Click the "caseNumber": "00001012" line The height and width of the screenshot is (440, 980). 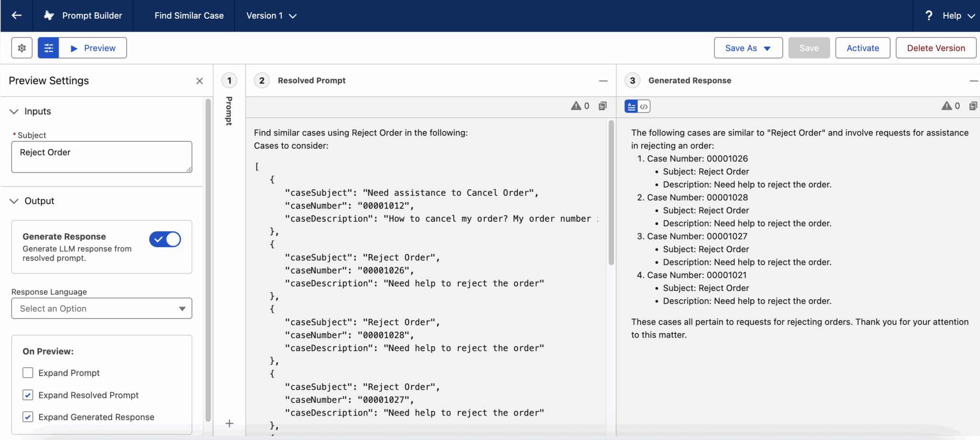349,205
